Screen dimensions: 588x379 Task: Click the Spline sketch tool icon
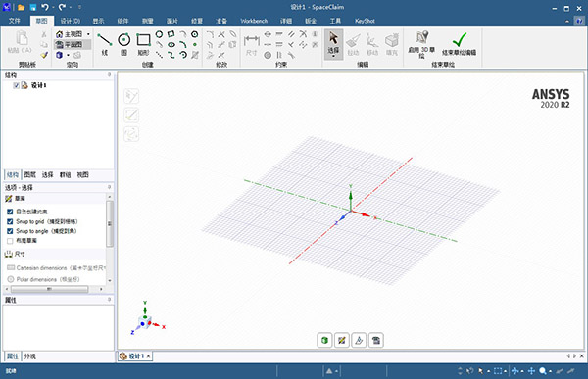(x=171, y=55)
